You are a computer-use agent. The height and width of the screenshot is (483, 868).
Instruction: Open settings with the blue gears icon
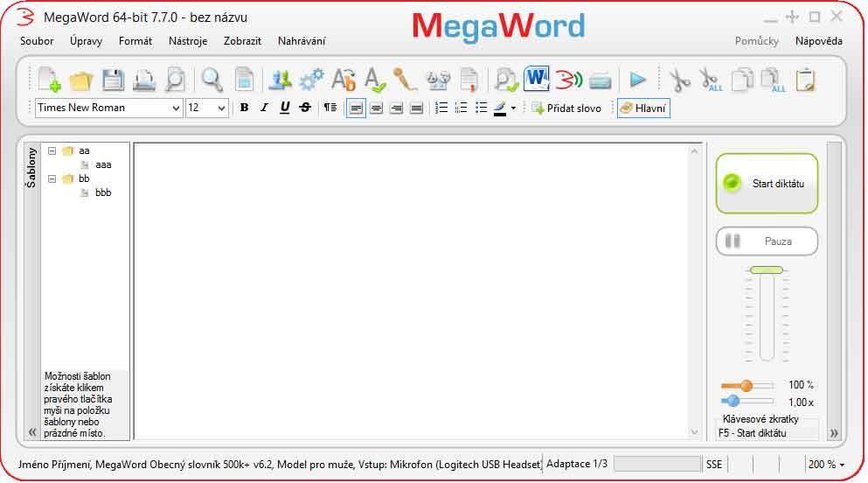pos(311,80)
